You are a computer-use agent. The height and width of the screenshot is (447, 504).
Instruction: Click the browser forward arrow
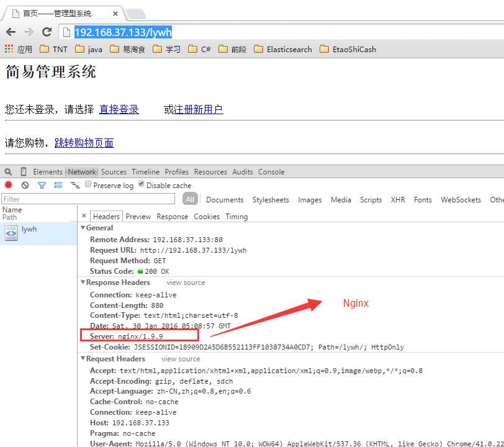[29, 32]
